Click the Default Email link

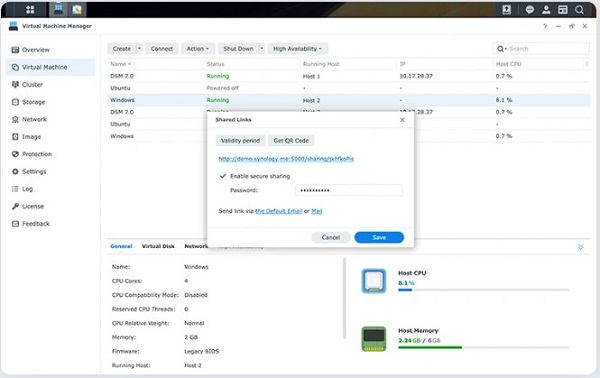pos(279,211)
